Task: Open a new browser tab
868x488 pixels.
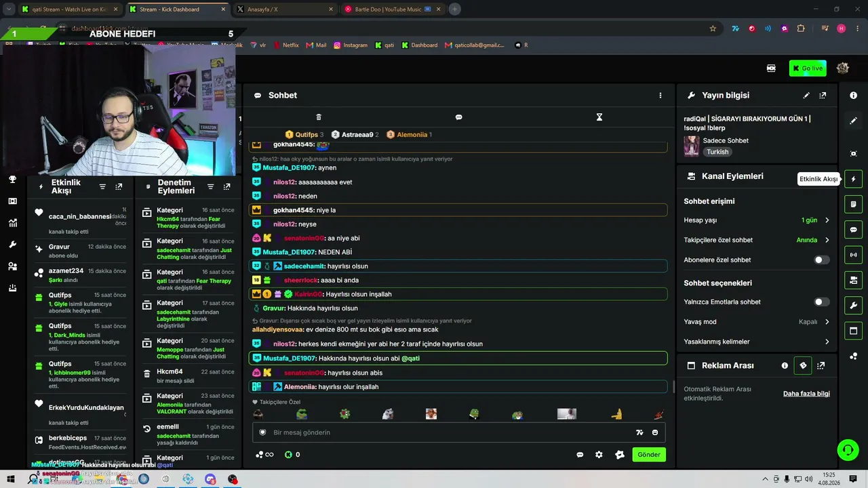Action: (x=454, y=9)
